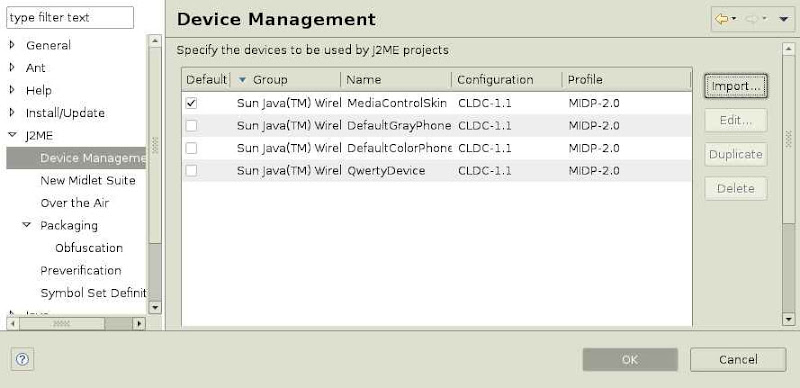Click the Default column header

point(206,80)
